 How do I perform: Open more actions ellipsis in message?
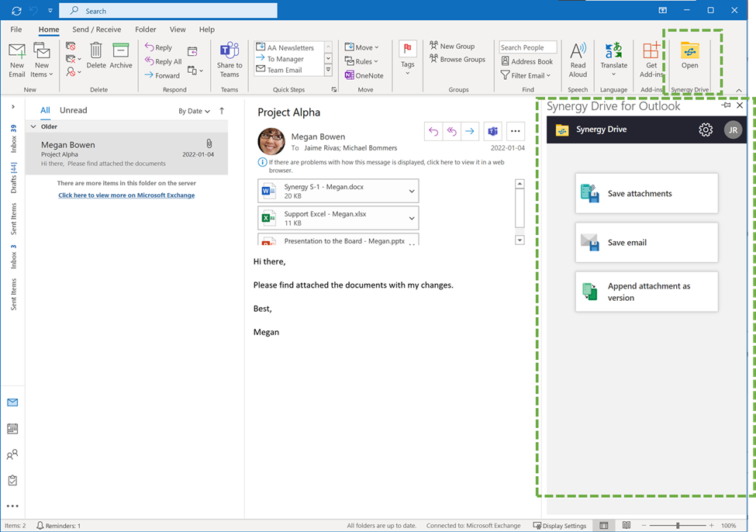click(516, 131)
